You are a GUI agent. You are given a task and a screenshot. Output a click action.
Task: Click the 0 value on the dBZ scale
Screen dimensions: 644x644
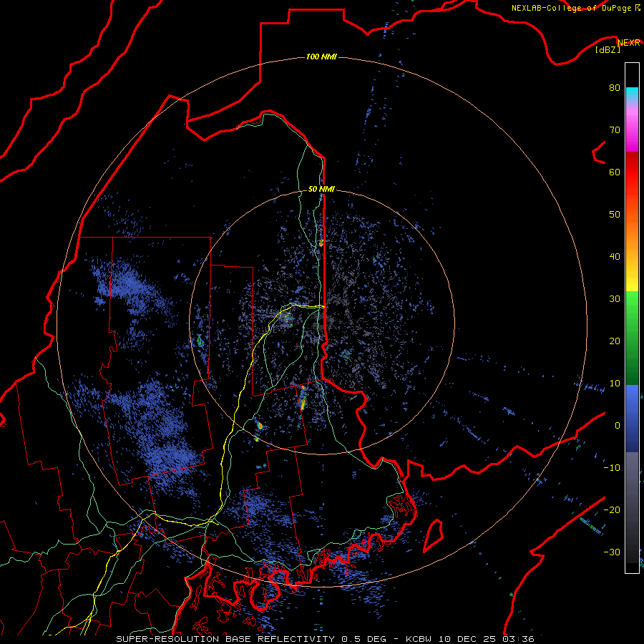[618, 426]
